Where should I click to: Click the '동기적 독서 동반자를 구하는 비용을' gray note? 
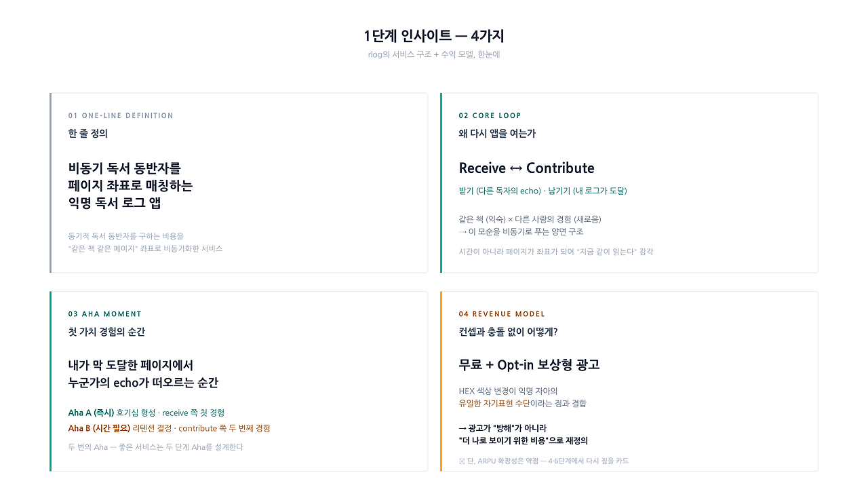tap(126, 236)
